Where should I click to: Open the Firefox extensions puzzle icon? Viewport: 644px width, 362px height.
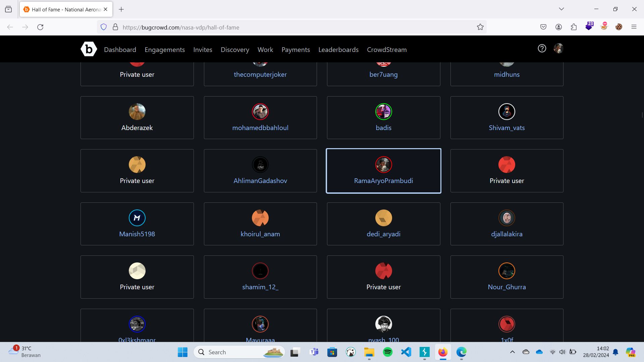coord(574,27)
